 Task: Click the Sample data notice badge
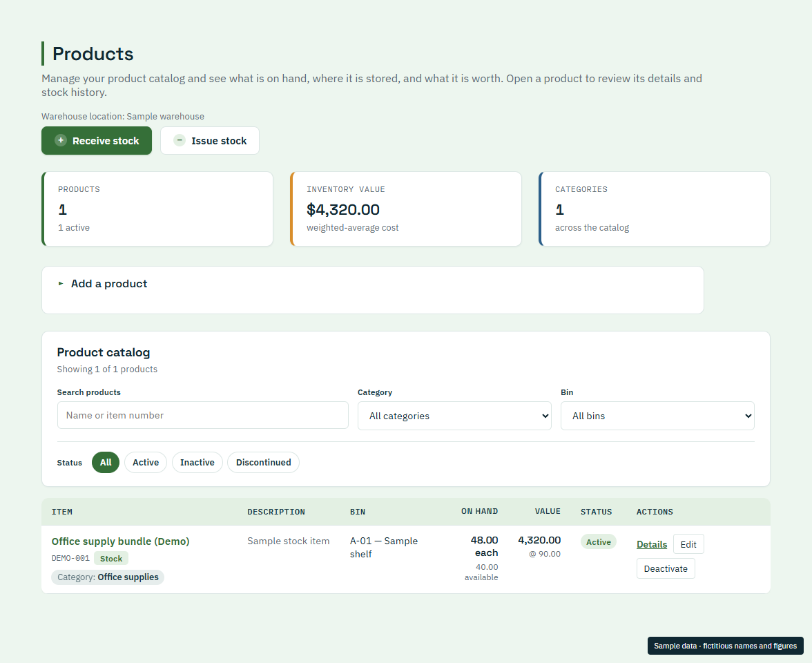tap(725, 646)
